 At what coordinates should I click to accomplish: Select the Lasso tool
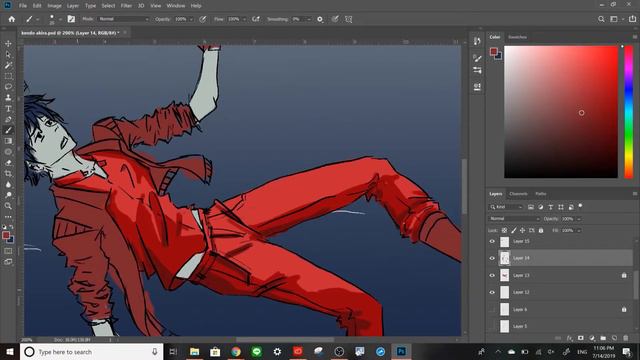[8, 87]
